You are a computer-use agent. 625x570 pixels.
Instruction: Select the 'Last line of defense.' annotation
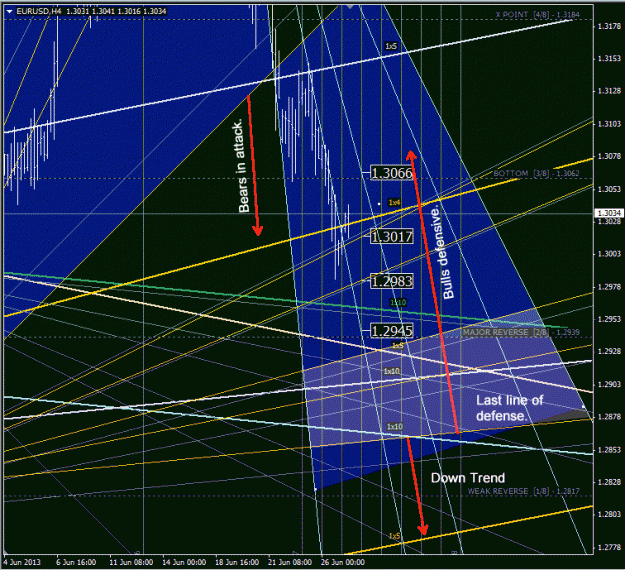tap(509, 408)
